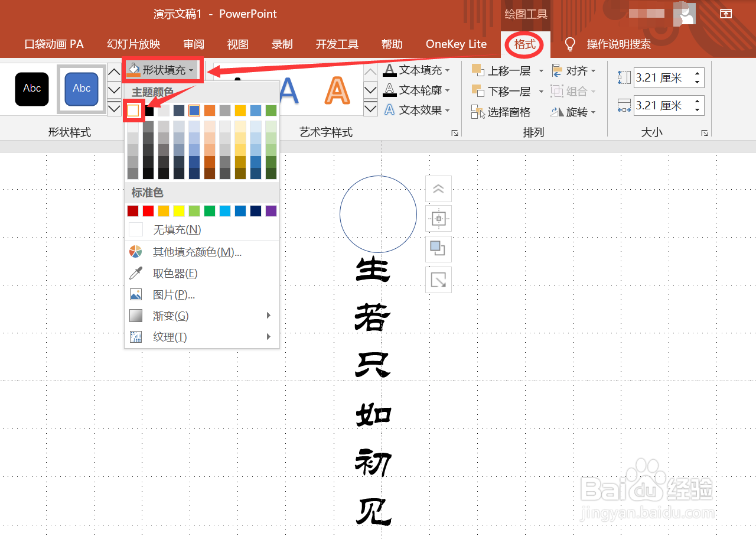Apply the orange outlined WordArt style
Screen dimensions: 756x539
tap(337, 90)
